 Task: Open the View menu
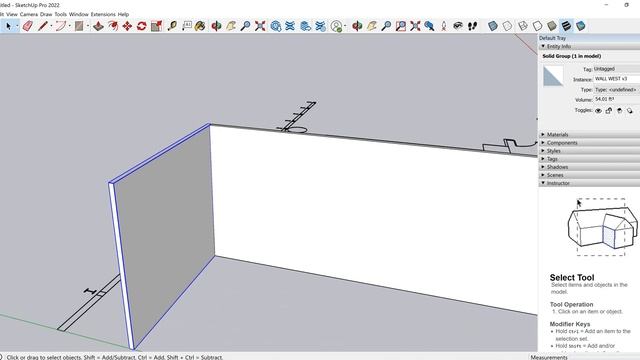pyautogui.click(x=12, y=14)
